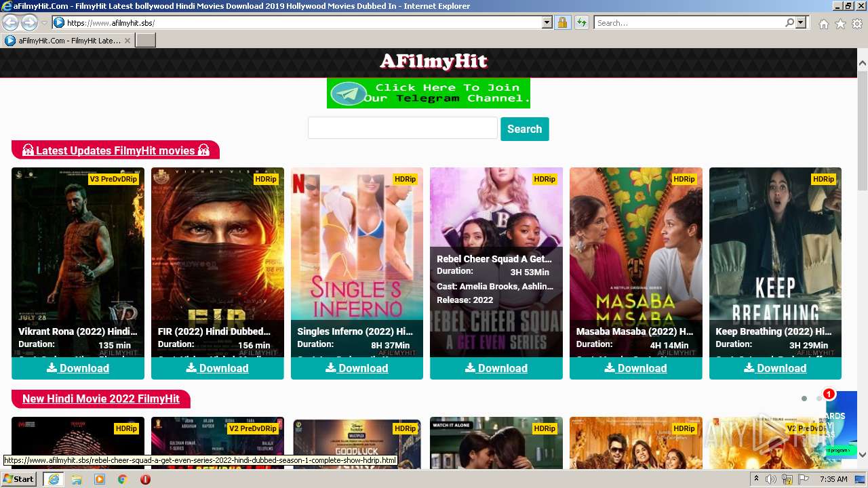Click the address bar security lock icon
Screen dimensions: 868x488
tap(562, 22)
